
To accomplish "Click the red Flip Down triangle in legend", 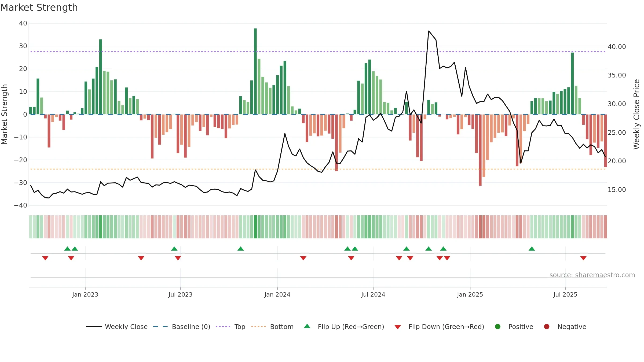I will [398, 327].
